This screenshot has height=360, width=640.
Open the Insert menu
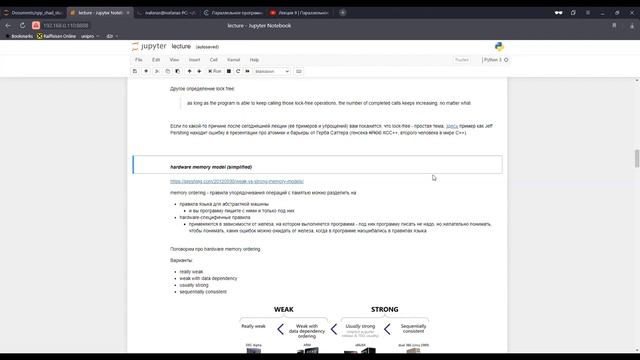pyautogui.click(x=194, y=60)
